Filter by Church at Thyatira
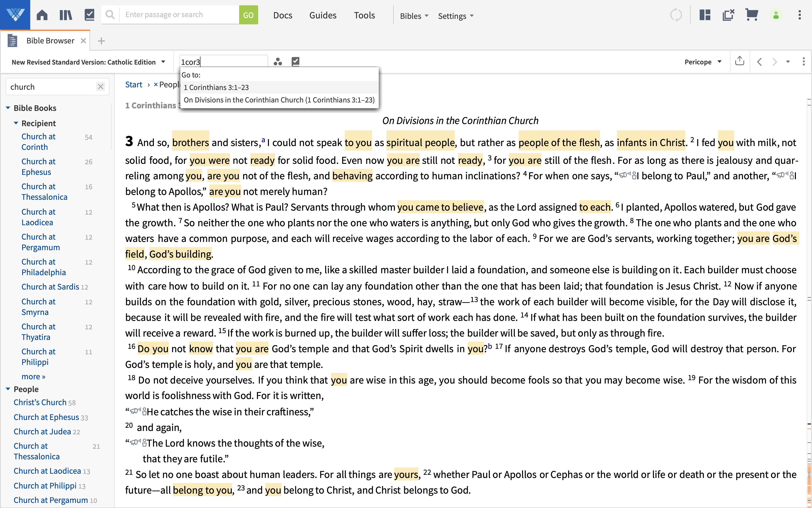Screen dimensions: 812x508 point(38,332)
